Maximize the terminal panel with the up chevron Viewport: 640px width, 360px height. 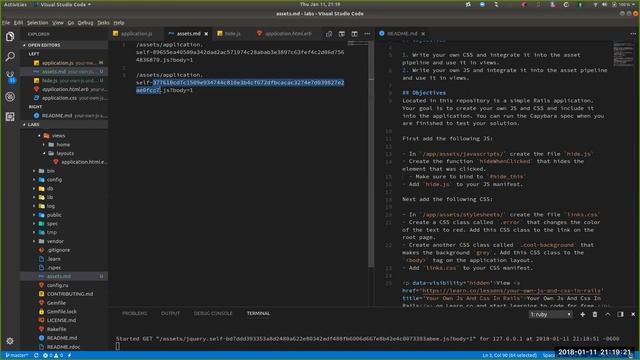[x=608, y=314]
